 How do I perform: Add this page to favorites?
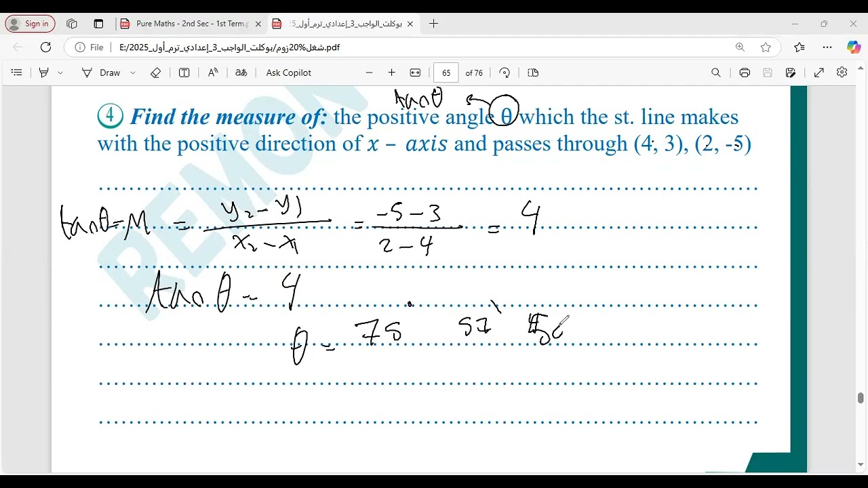(x=766, y=47)
